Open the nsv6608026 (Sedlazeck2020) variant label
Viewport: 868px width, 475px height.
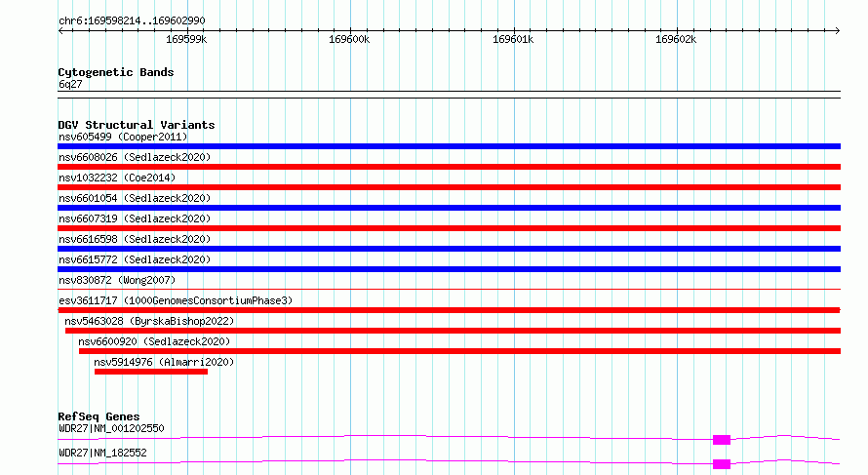pos(135,157)
